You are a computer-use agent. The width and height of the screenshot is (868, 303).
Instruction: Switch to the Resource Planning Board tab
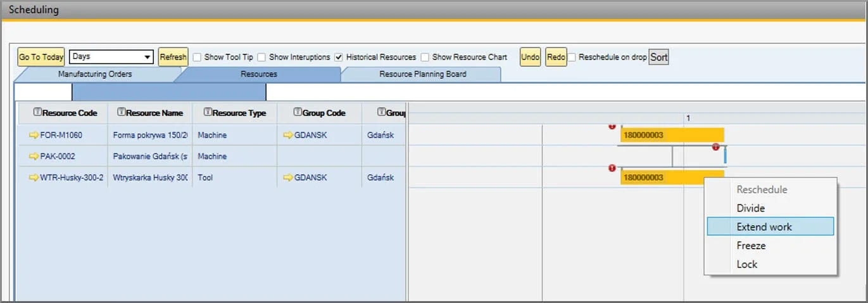pos(422,74)
